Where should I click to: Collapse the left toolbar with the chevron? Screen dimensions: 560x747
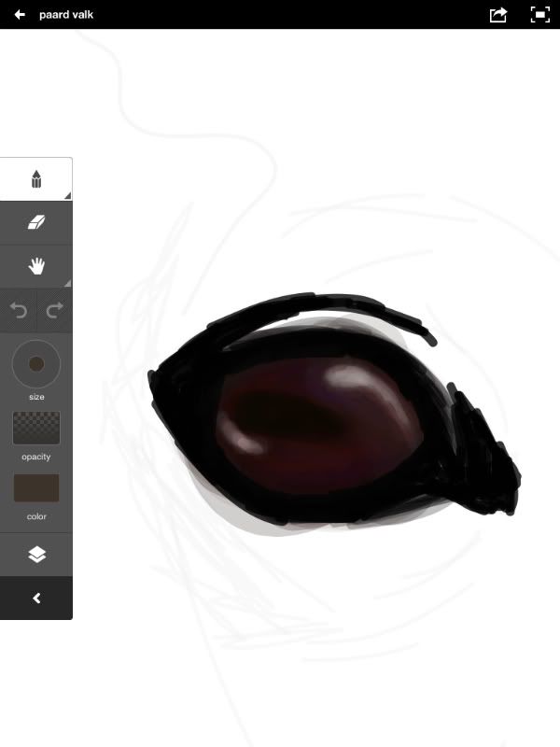[x=36, y=599]
